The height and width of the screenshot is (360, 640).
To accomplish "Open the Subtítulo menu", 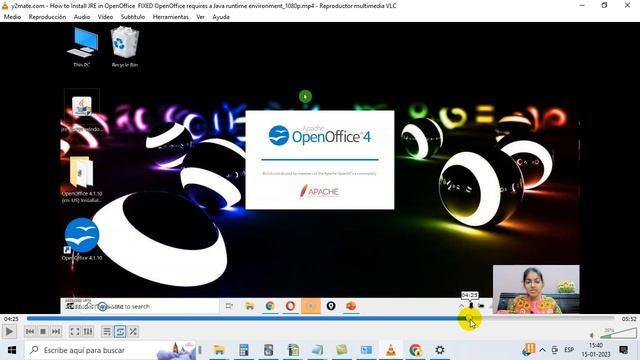I will pyautogui.click(x=133, y=17).
